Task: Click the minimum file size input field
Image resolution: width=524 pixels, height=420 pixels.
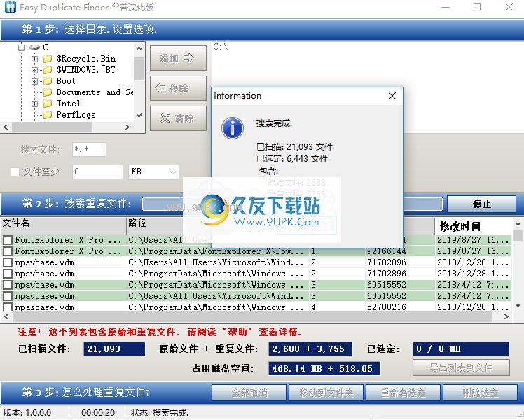Action: 97,172
